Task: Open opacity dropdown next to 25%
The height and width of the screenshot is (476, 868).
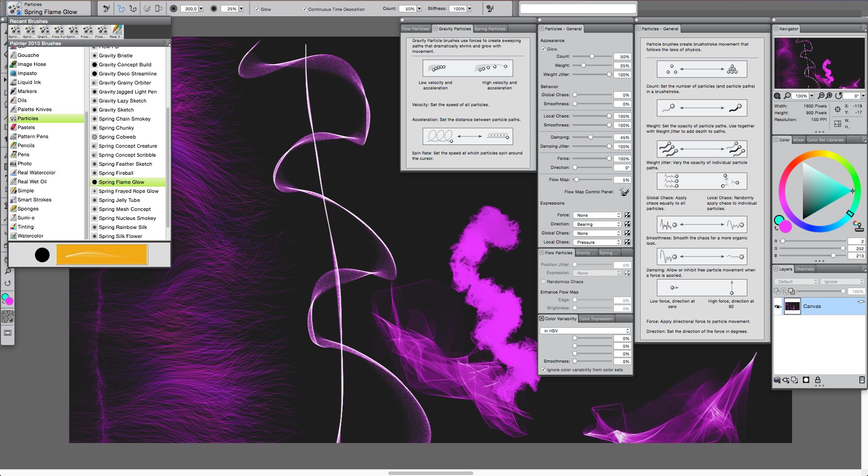Action: (241, 9)
